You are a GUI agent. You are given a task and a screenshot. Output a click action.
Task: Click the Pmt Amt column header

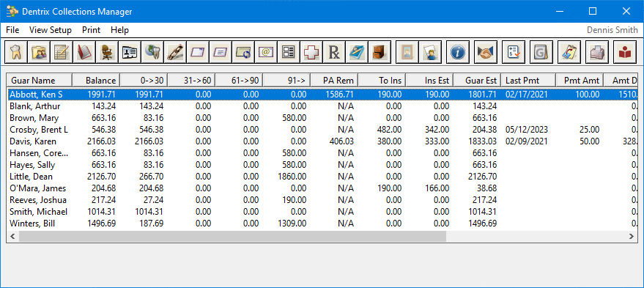point(580,81)
